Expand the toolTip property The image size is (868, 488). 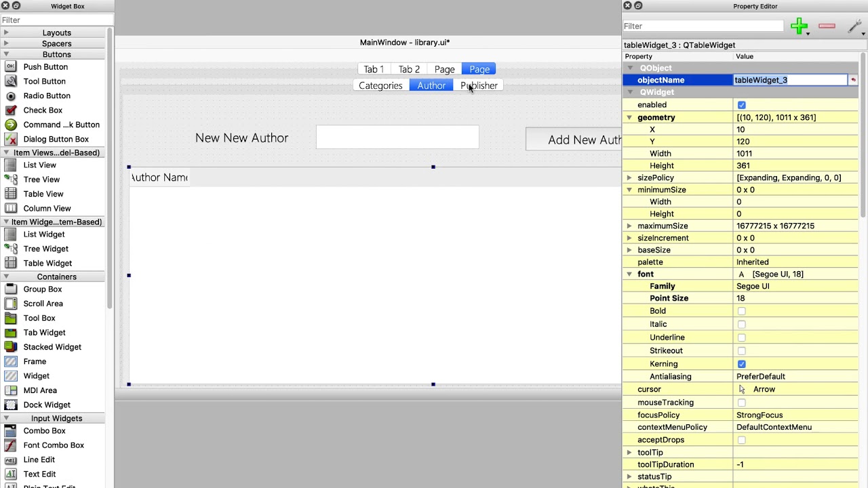(x=629, y=453)
